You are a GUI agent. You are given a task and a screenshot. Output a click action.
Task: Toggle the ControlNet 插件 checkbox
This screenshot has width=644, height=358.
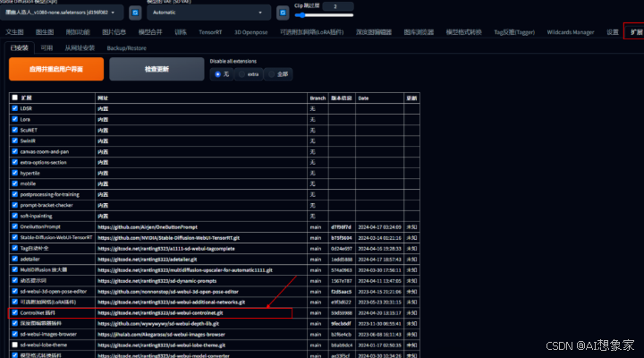coord(15,312)
